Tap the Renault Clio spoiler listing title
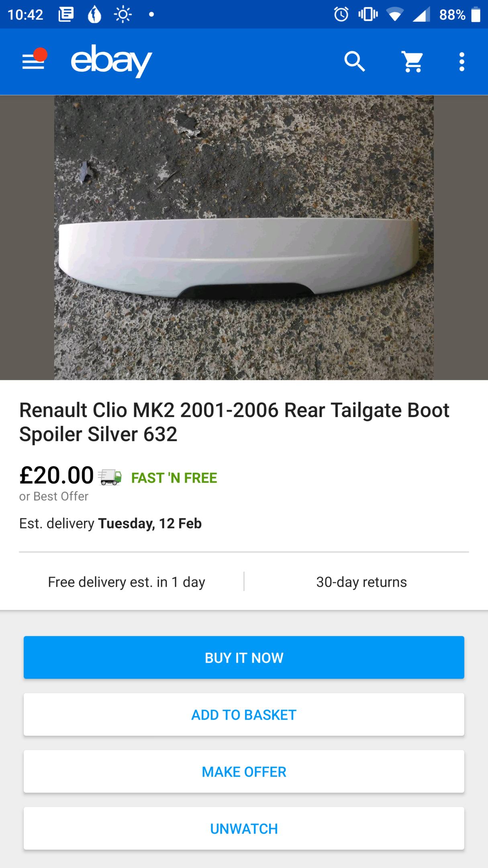Viewport: 488px width, 868px height. 234,422
